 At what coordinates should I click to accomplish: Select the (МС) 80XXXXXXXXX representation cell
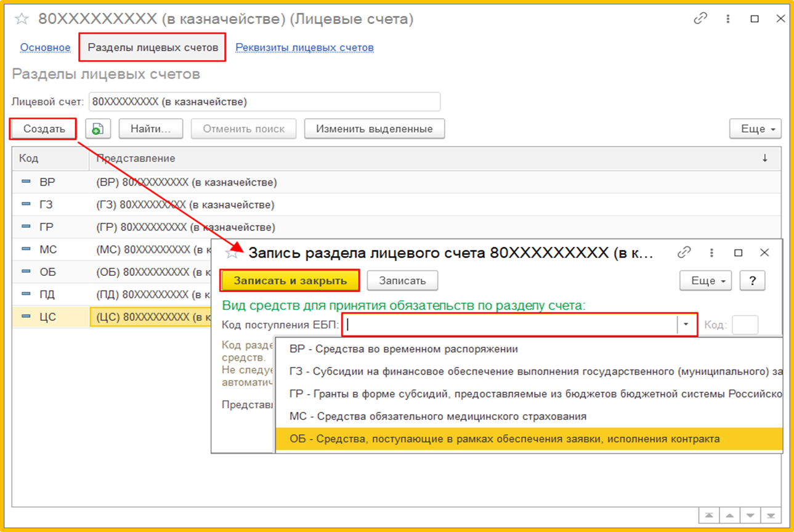151,249
